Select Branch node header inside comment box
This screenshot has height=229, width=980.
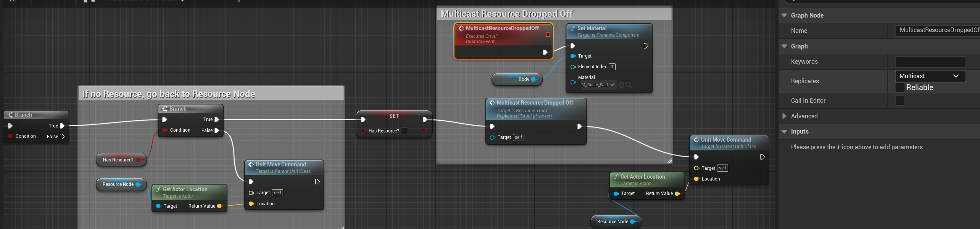click(190, 109)
